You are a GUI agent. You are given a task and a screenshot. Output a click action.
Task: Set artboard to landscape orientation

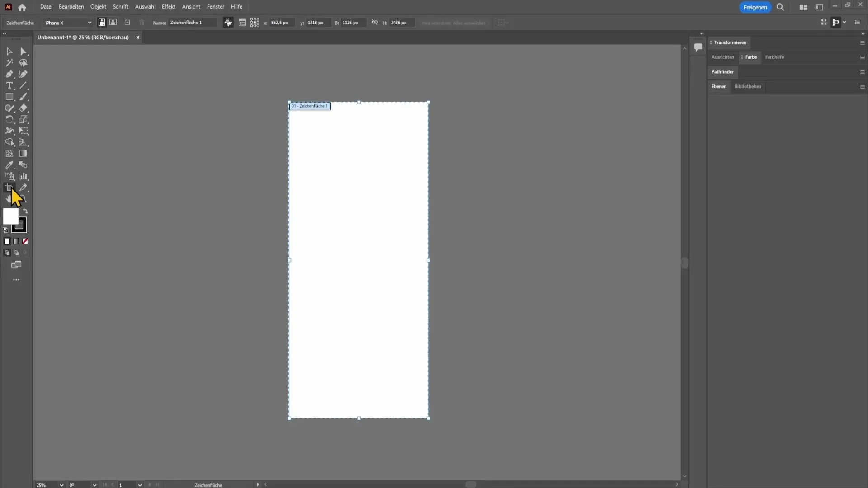click(x=113, y=23)
